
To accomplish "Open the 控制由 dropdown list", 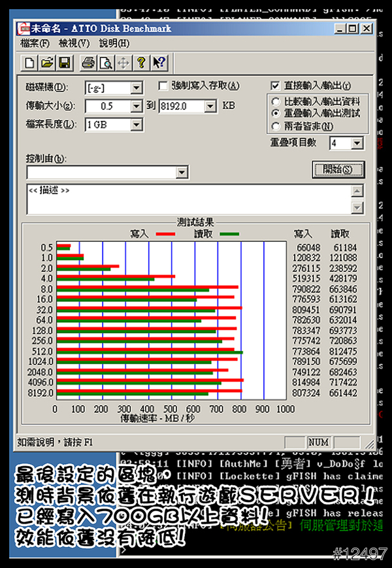I will 182,173.
